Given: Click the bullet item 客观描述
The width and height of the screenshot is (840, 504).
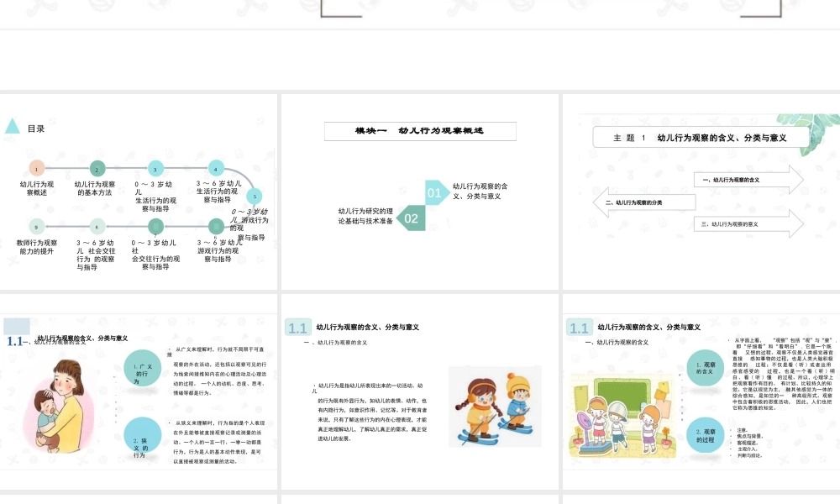Looking at the screenshot, I should coord(746,443).
